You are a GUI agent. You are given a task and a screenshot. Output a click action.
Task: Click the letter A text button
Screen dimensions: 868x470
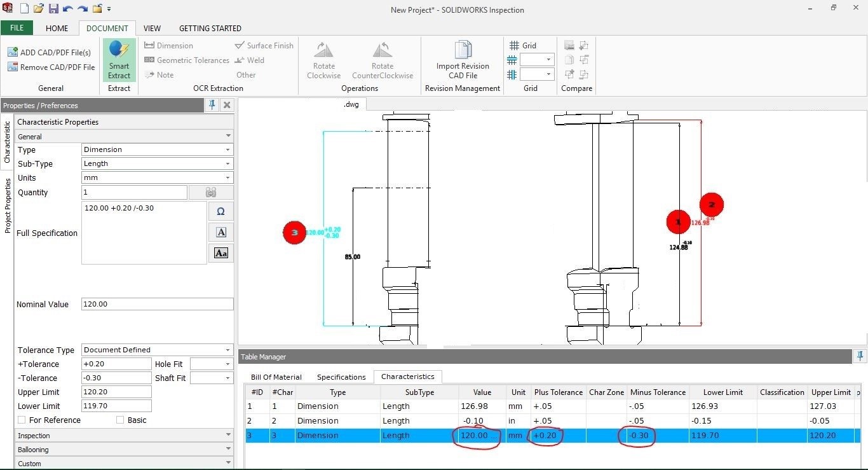tap(221, 232)
